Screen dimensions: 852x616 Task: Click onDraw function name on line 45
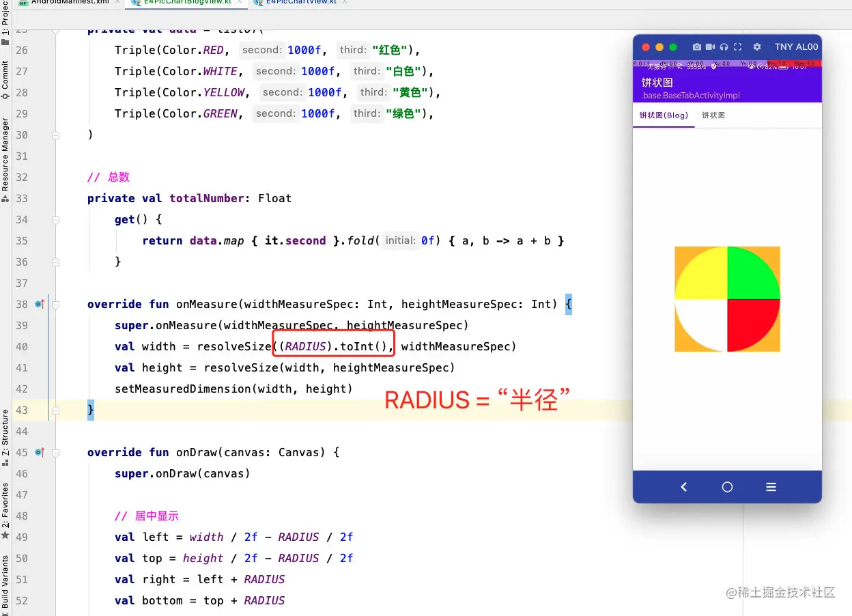click(197, 453)
